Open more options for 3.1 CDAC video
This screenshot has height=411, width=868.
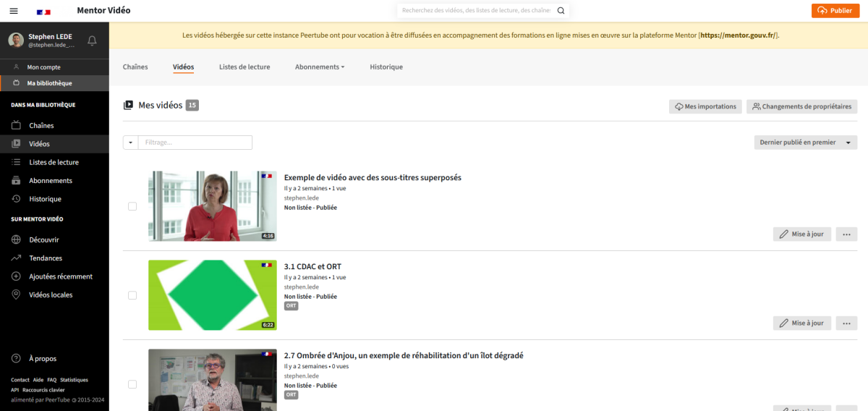click(x=846, y=323)
